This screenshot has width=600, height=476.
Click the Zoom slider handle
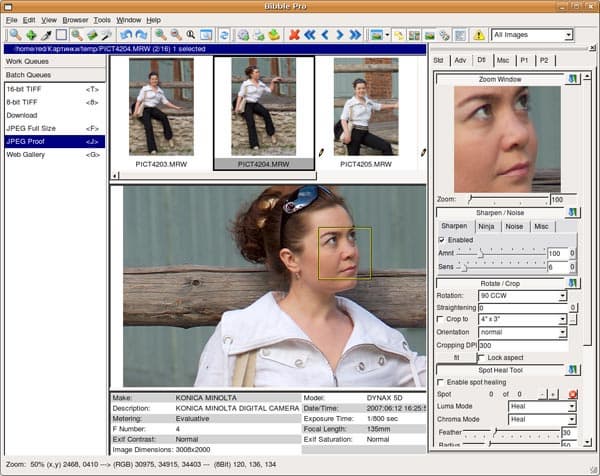click(470, 199)
